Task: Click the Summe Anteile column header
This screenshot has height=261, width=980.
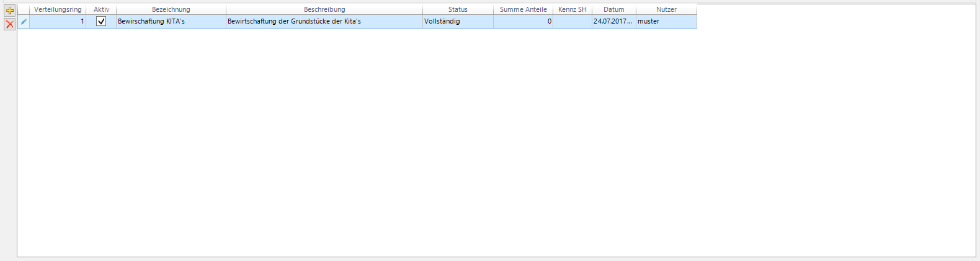Action: coord(523,9)
